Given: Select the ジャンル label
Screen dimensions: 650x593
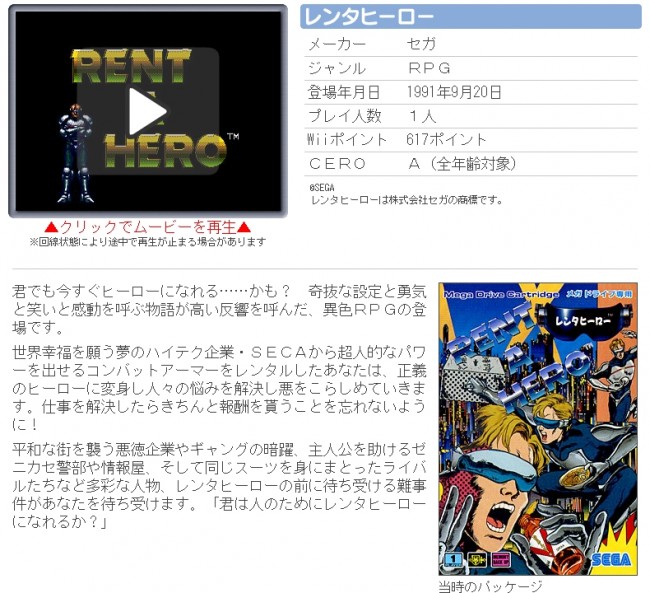Looking at the screenshot, I should (337, 68).
